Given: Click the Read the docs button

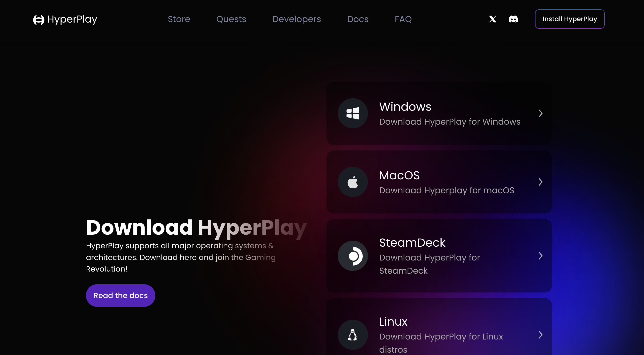Looking at the screenshot, I should pos(121,295).
